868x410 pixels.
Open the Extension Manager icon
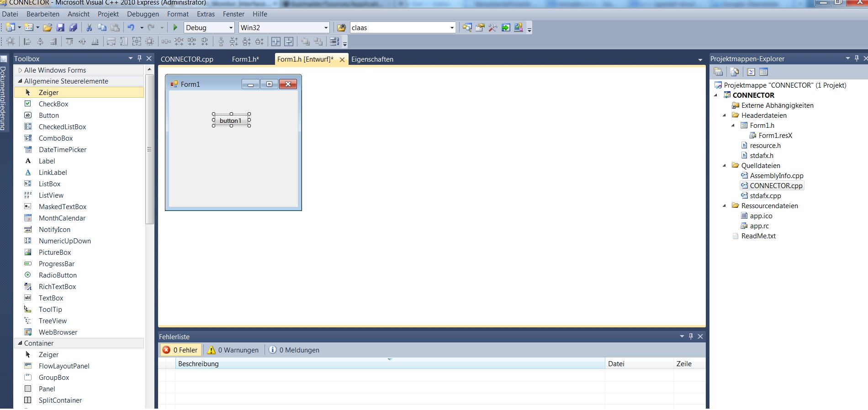click(519, 27)
